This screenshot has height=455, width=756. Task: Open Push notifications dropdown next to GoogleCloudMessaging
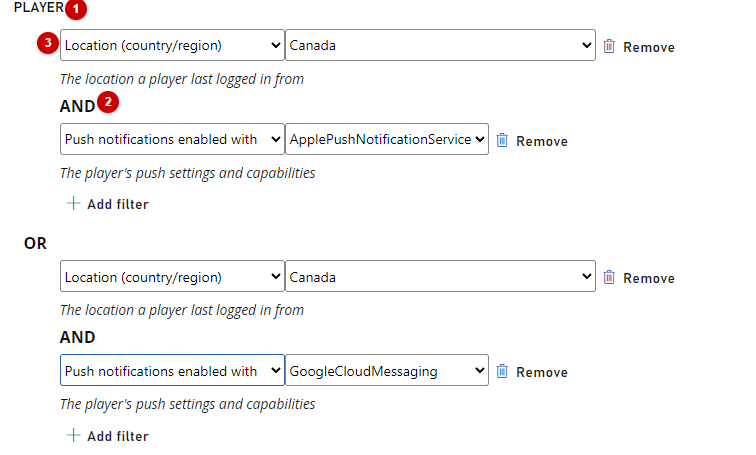(172, 370)
